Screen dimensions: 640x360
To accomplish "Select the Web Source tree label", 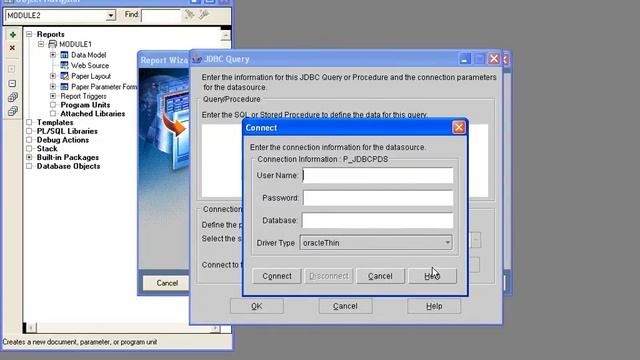I will coord(90,65).
